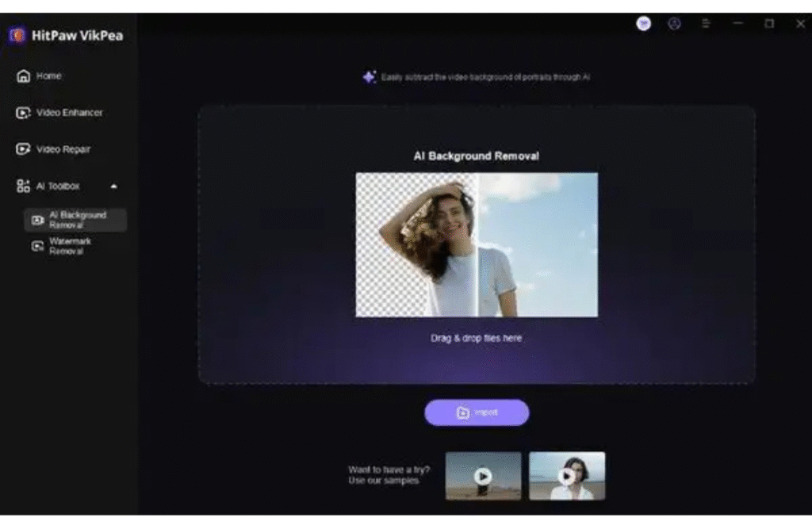The image size is (812, 525).
Task: Collapse the AI Toolbox section arrow
Action: (x=113, y=186)
